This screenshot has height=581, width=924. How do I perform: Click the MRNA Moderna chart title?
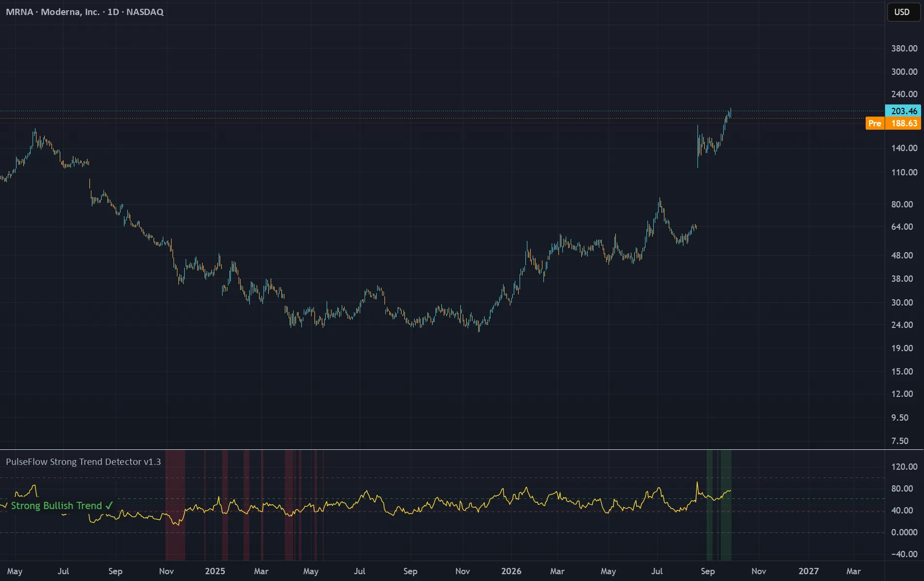(x=85, y=12)
